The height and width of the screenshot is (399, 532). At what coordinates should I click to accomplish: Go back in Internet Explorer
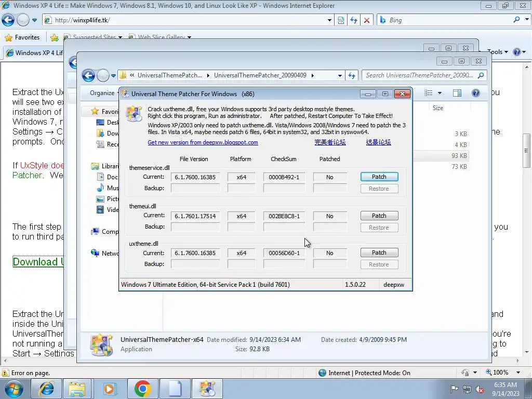click(x=8, y=20)
